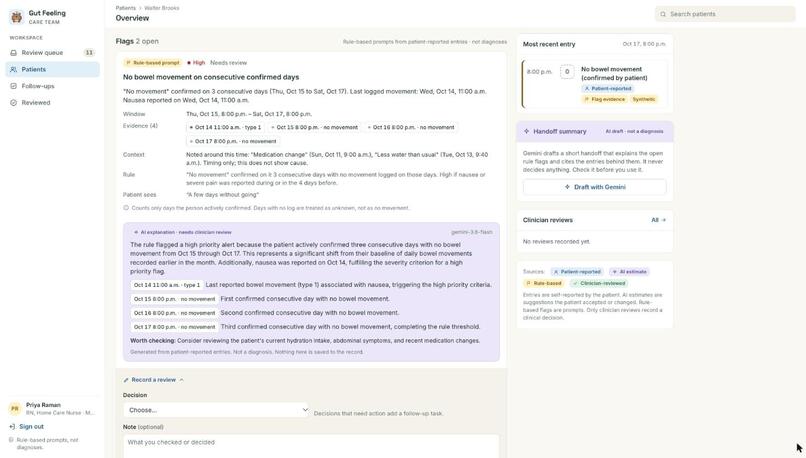Viewport: 806px width, 458px height.
Task: Select Patients in the sidebar
Action: click(52, 69)
